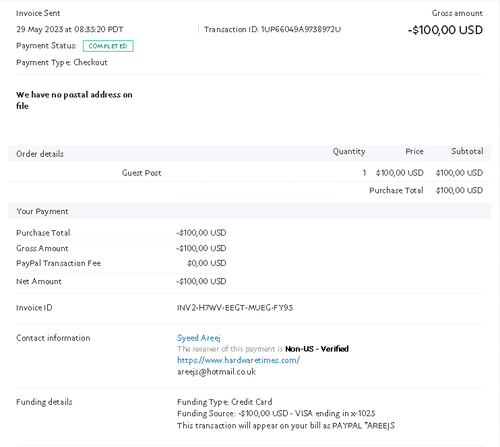Viewport: 500px width, 447px height.
Task: Click the Funding details label
Action: coord(44,402)
